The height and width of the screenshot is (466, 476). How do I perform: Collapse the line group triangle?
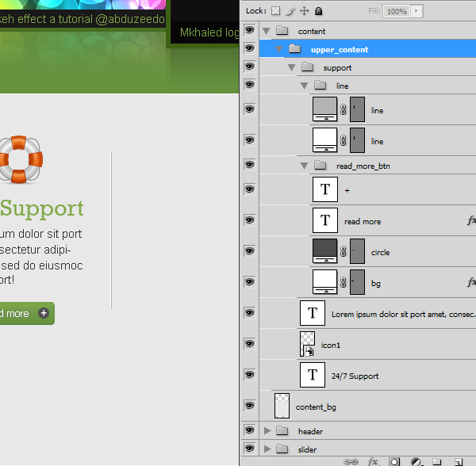coord(304,86)
